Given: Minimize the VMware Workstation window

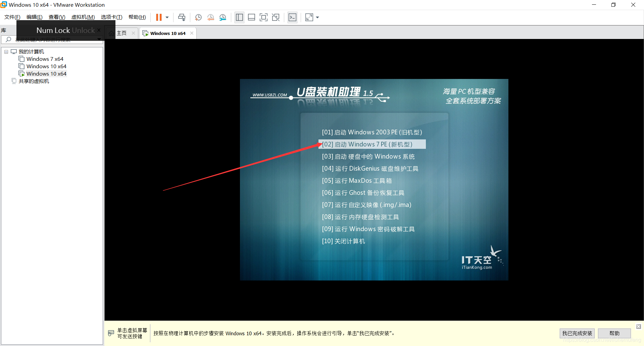Looking at the screenshot, I should click(594, 5).
